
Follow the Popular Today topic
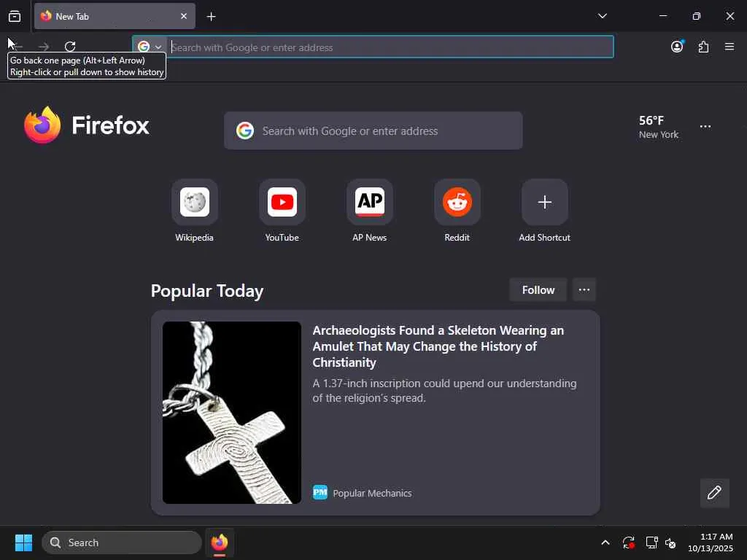(538, 290)
